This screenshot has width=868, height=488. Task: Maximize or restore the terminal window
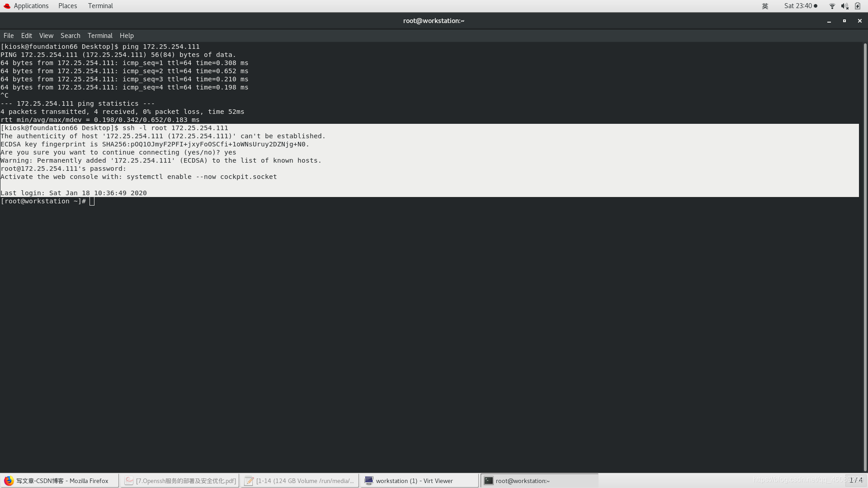click(x=844, y=21)
